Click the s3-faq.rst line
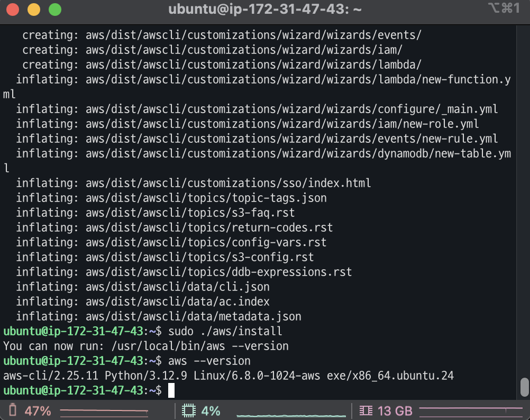This screenshot has height=420, width=530. (156, 212)
